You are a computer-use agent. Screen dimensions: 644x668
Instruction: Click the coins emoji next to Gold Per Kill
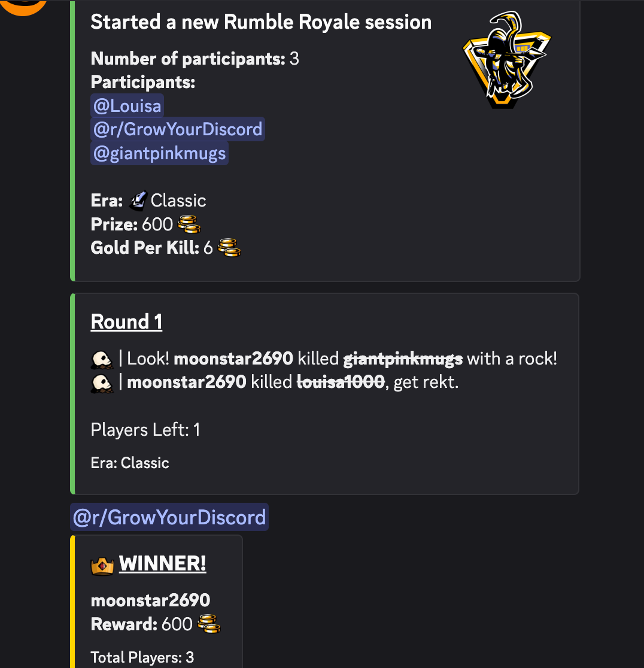coord(229,248)
